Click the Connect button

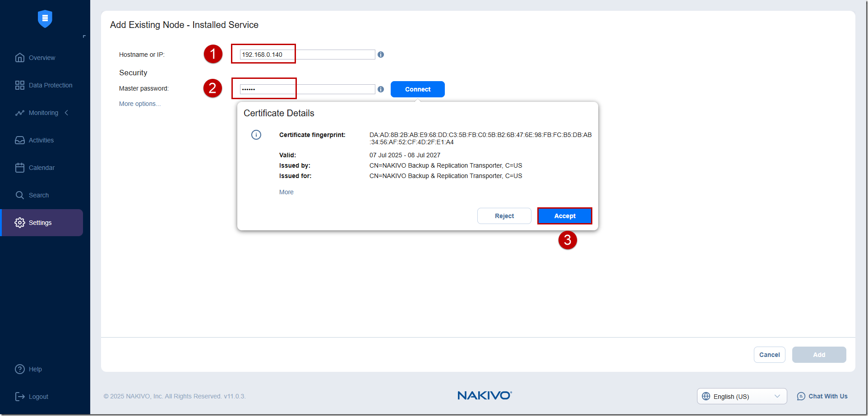[x=418, y=89]
